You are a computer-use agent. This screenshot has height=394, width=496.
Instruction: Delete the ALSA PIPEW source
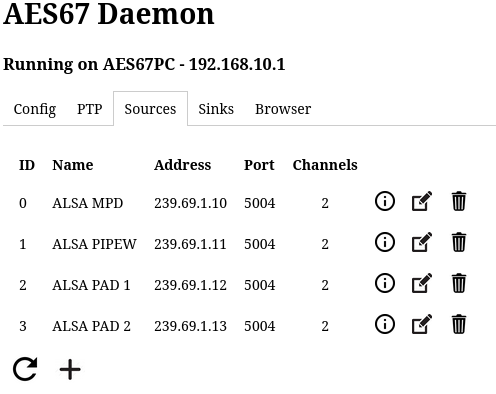(x=459, y=242)
